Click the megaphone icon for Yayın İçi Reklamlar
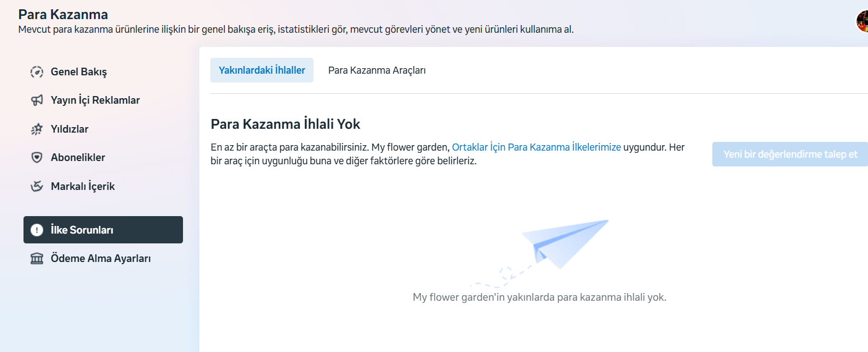The height and width of the screenshot is (352, 868). 37,100
